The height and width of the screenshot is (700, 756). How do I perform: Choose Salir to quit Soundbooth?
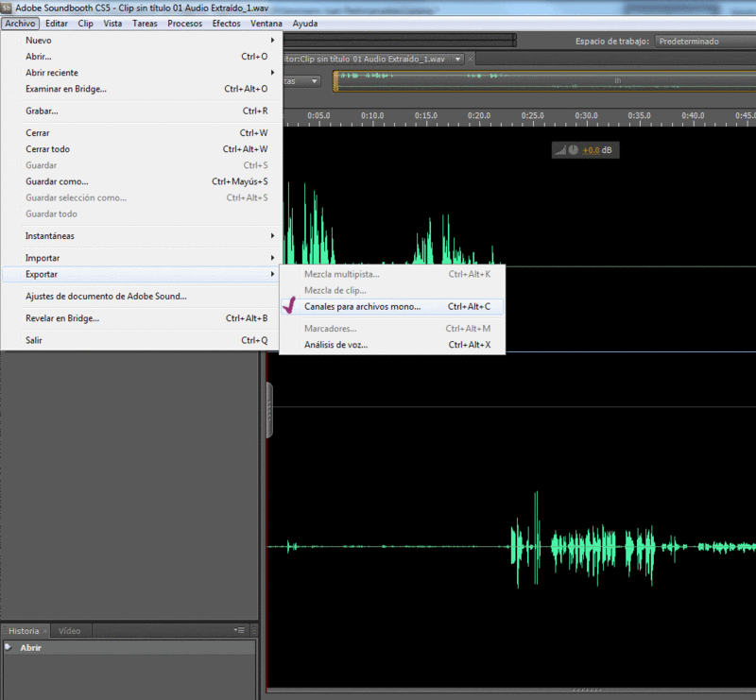click(x=141, y=340)
